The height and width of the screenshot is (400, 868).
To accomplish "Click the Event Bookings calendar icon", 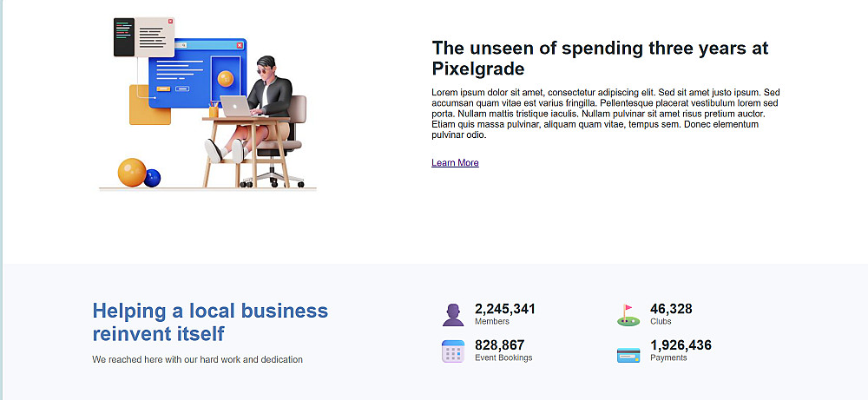I will click(453, 351).
